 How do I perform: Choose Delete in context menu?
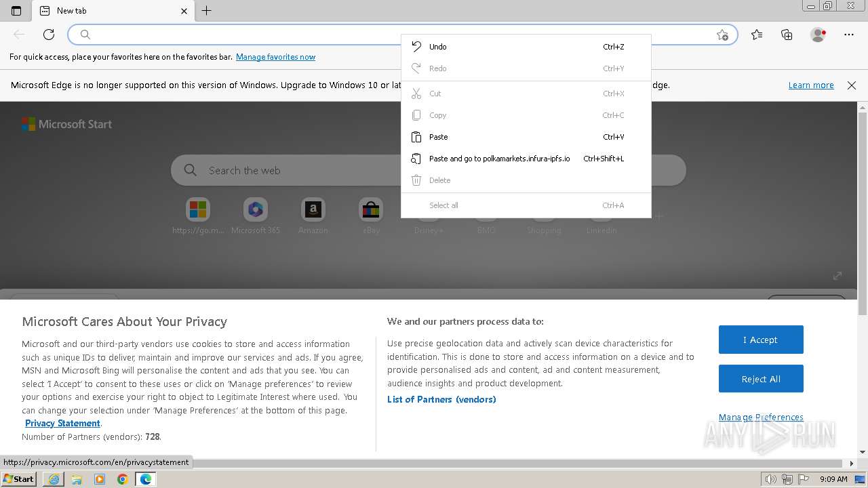526,180
